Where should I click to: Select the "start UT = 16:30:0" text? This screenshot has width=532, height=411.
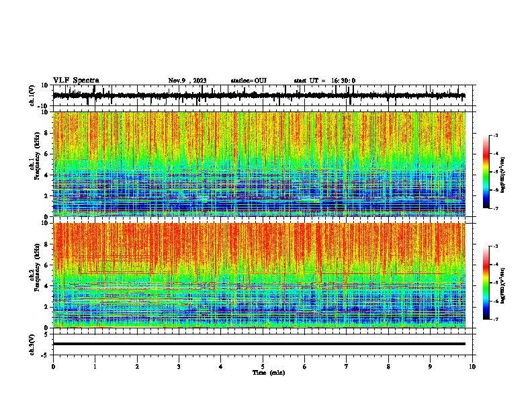(x=324, y=81)
